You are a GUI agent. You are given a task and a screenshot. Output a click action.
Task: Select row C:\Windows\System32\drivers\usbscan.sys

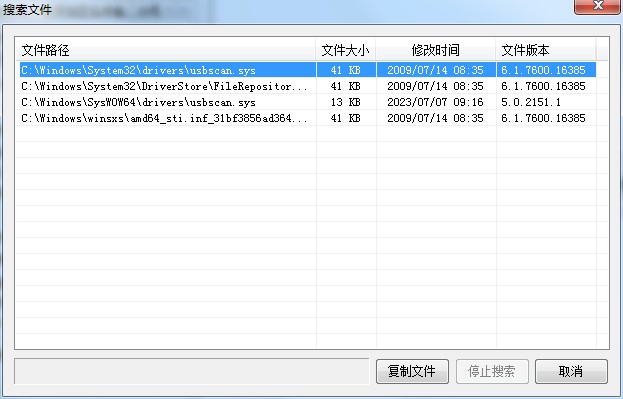click(x=308, y=70)
